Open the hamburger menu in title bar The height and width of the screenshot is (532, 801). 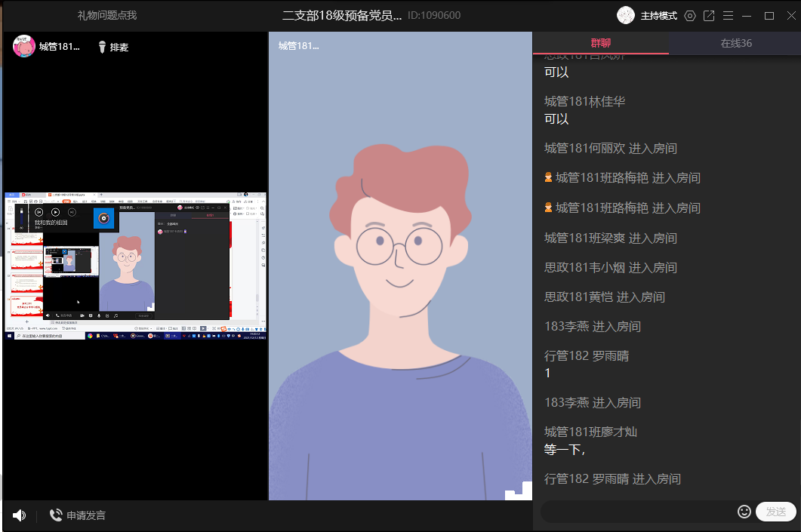click(728, 16)
